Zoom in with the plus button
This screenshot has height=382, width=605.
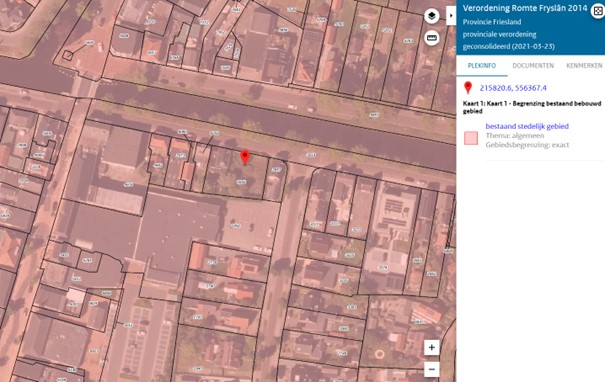tap(432, 348)
